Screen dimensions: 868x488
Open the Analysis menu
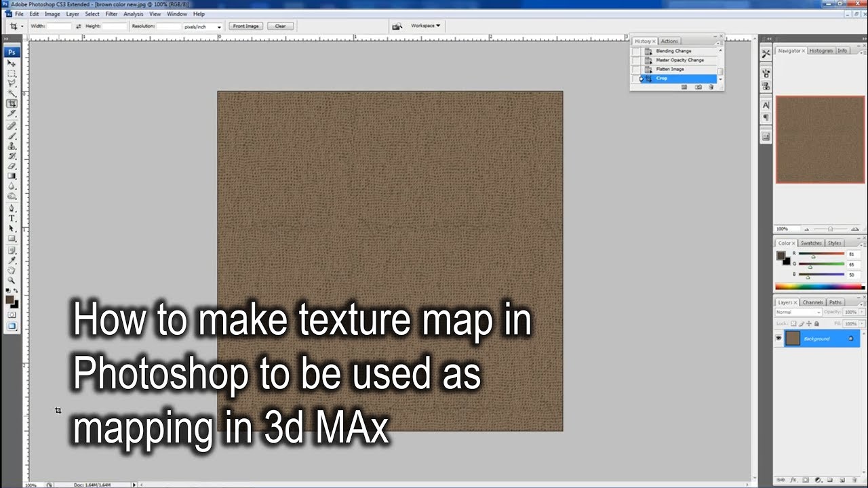[133, 14]
